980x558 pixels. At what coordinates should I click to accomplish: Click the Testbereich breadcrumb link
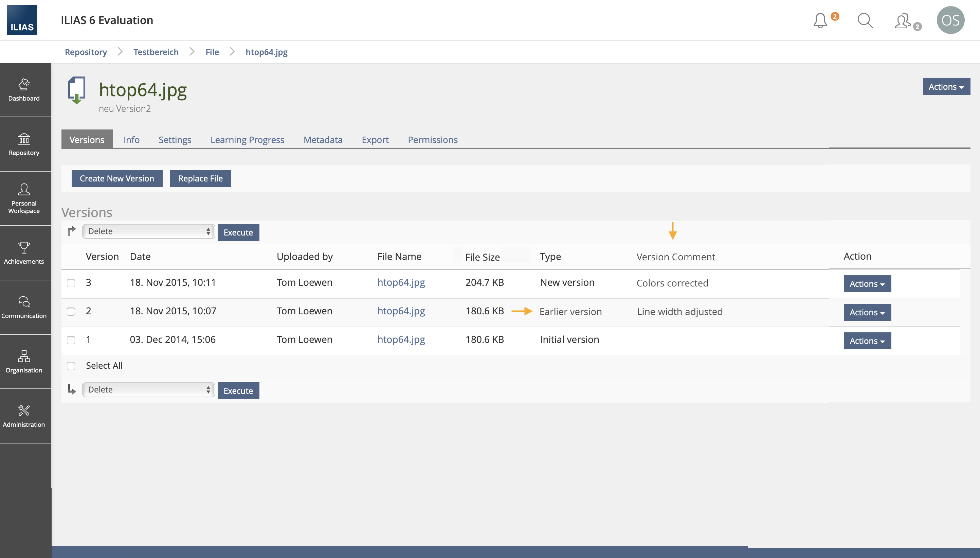(x=156, y=52)
